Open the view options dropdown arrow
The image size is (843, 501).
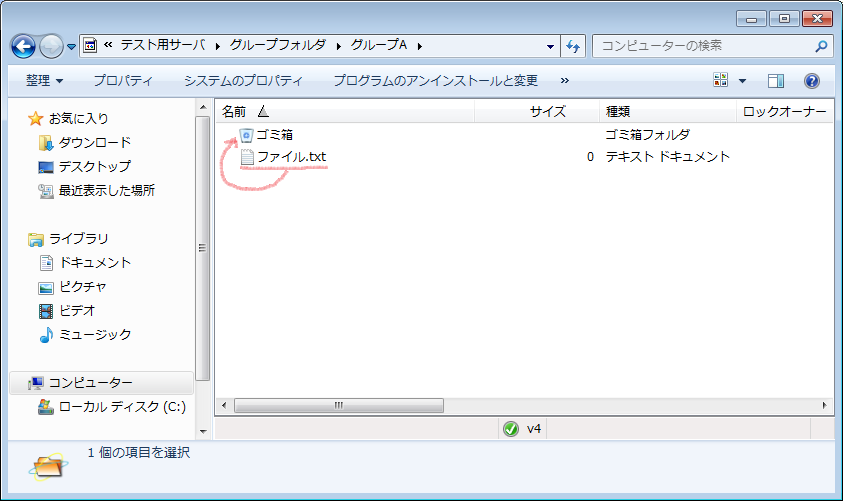[x=742, y=80]
